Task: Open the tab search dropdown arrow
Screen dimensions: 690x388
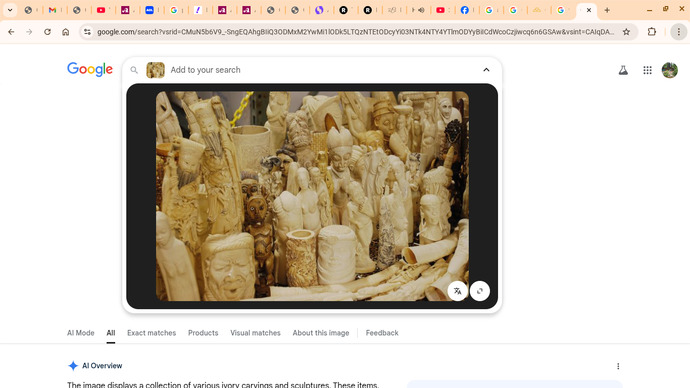Action: click(10, 10)
